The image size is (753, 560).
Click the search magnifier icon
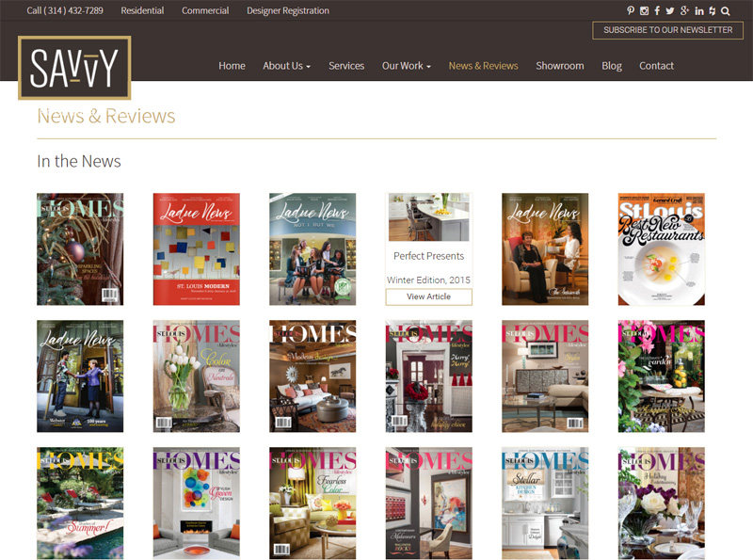click(x=725, y=10)
